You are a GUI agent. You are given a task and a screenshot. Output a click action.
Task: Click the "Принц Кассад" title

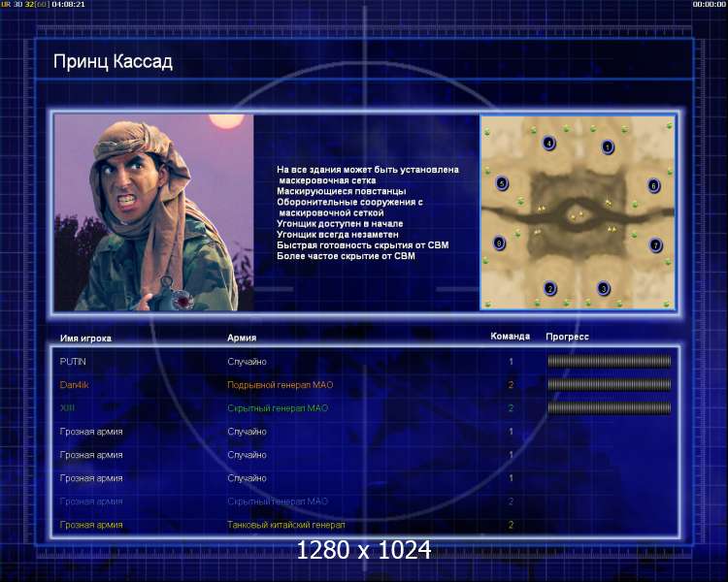[113, 62]
